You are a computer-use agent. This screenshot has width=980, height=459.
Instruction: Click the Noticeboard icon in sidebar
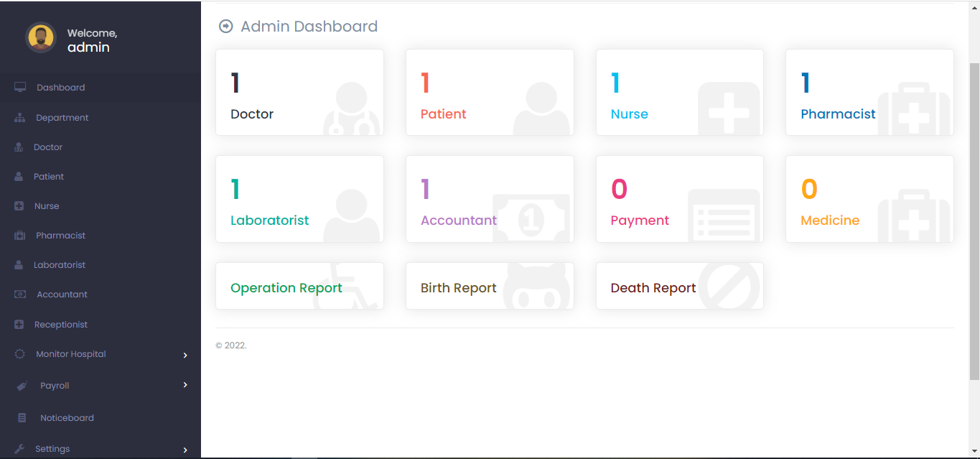(x=22, y=418)
